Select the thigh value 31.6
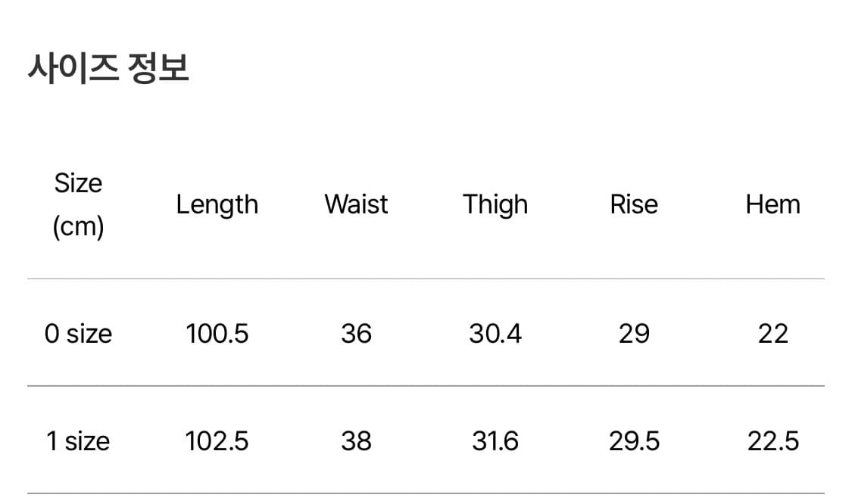The height and width of the screenshot is (504, 852). tap(495, 440)
